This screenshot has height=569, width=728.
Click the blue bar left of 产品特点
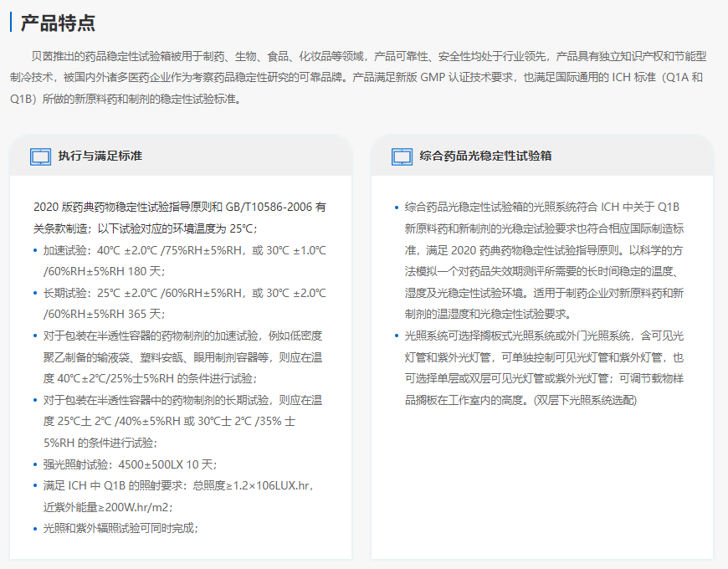pos(11,23)
